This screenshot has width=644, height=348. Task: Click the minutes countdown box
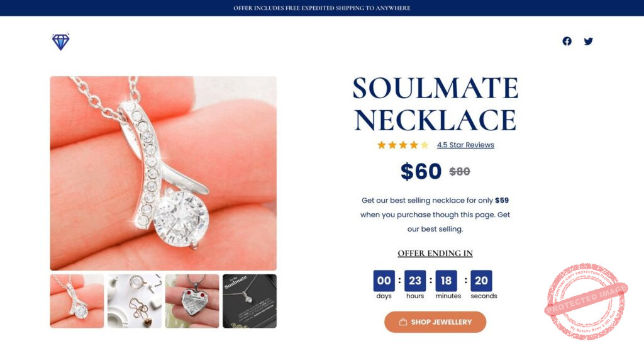446,281
